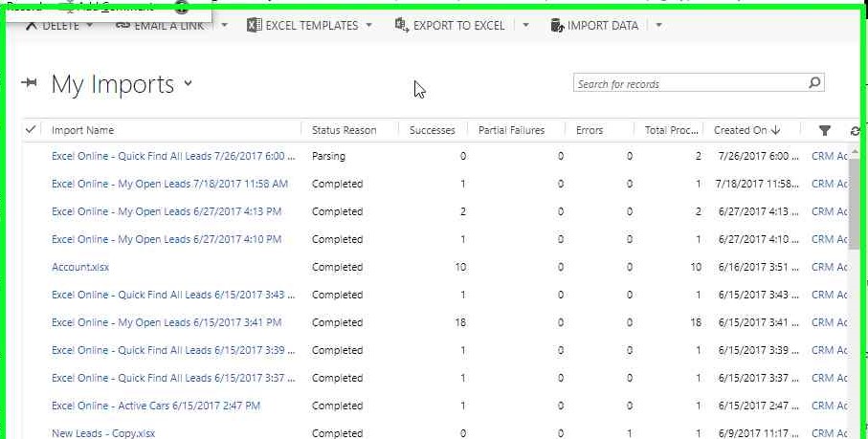The image size is (868, 439).
Task: Open the Account.xlsx import record
Action: click(80, 267)
